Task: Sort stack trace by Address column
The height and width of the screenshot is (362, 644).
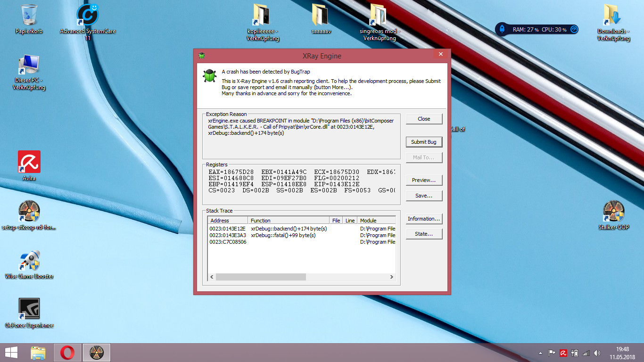Action: [x=228, y=220]
